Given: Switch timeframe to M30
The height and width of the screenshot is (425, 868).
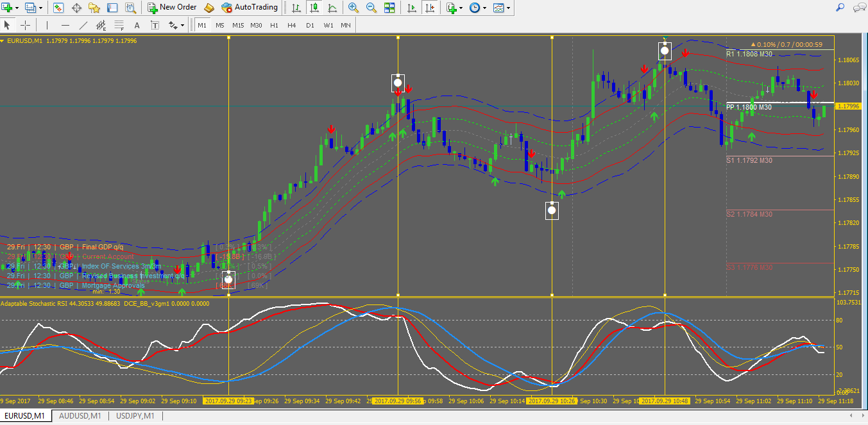Looking at the screenshot, I should [256, 25].
